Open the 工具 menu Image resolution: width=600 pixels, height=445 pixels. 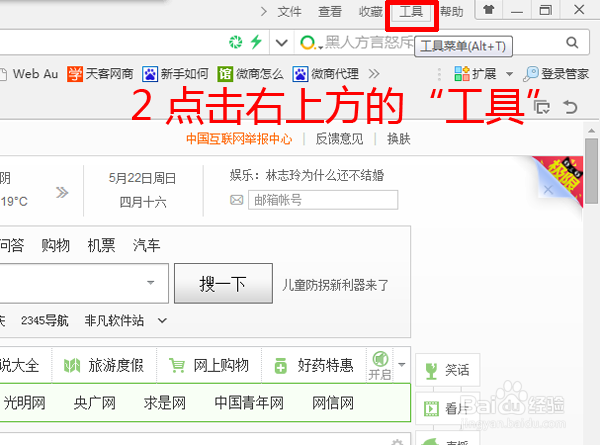(411, 12)
